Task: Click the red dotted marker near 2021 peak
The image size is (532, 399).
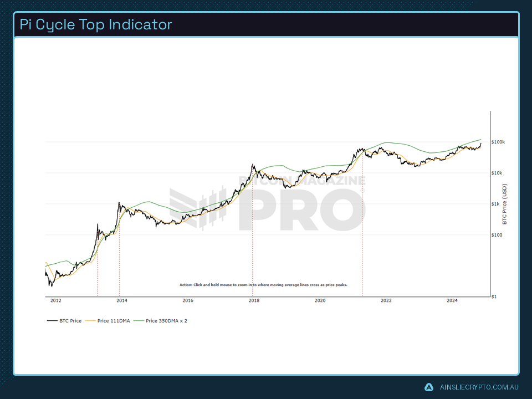Action: 363,222
